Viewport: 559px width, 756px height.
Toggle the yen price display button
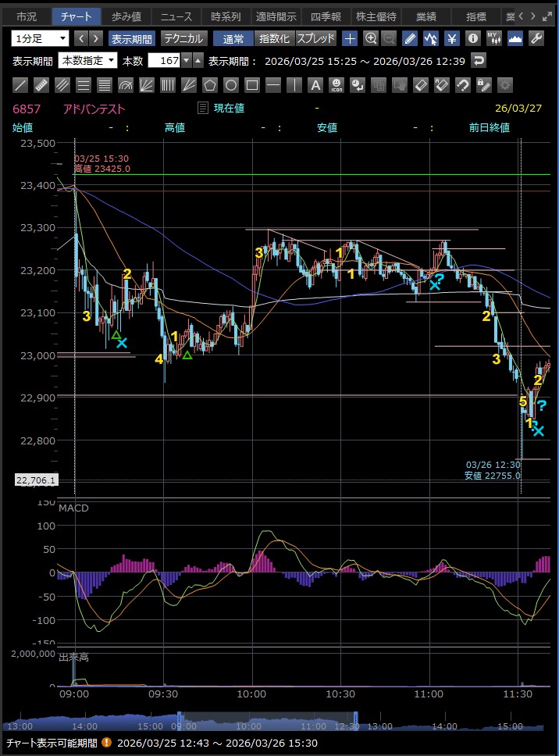(451, 37)
